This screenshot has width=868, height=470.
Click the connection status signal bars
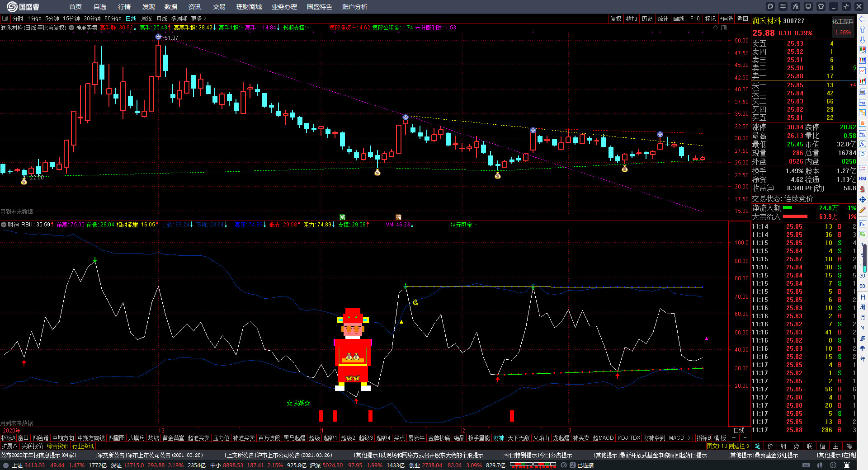pos(533,465)
